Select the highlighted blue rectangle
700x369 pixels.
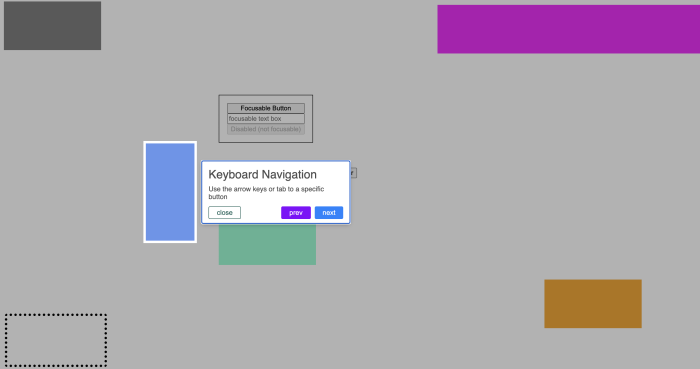(170, 192)
